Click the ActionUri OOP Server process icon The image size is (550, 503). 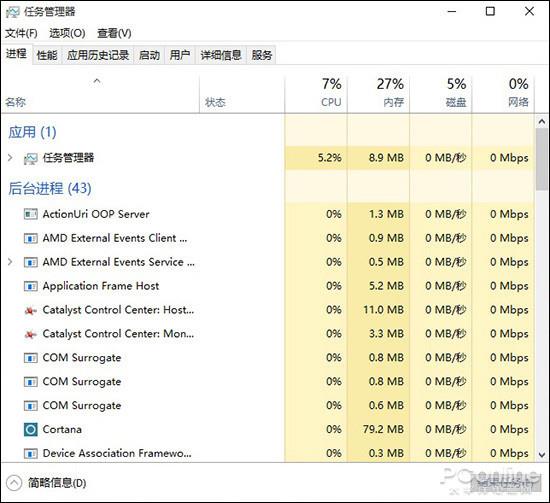pos(31,214)
